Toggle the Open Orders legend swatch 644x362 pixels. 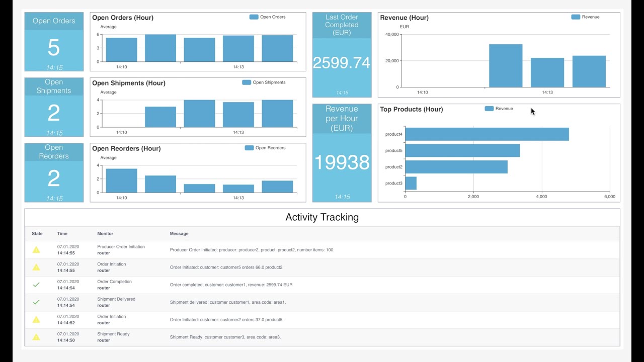254,17
